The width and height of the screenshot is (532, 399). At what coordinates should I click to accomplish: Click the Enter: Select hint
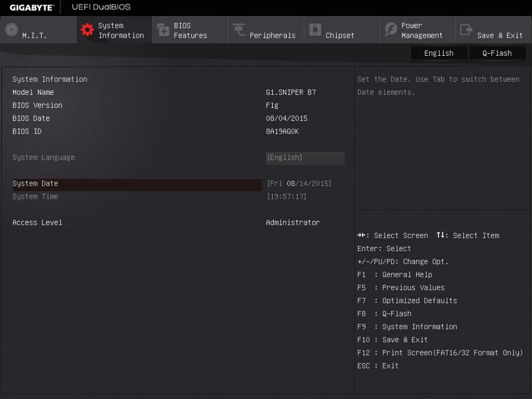click(x=384, y=248)
